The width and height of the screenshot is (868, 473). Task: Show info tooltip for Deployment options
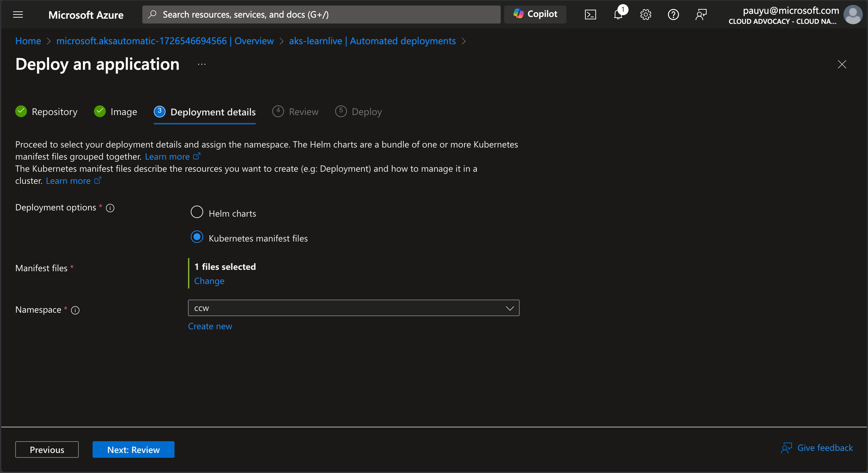tap(110, 208)
